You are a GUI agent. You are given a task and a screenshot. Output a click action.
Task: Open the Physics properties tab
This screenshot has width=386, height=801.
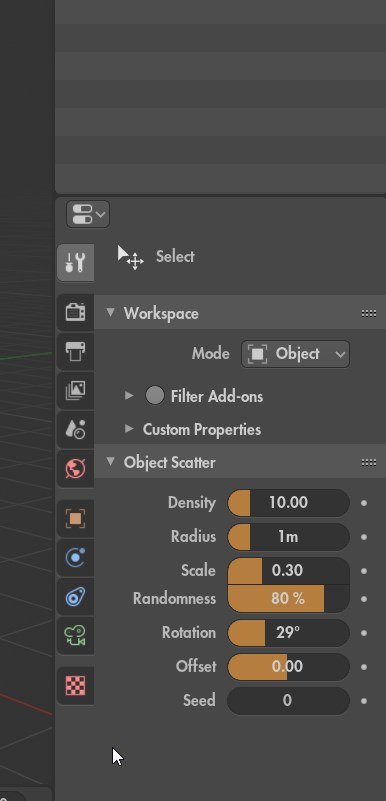pos(76,558)
